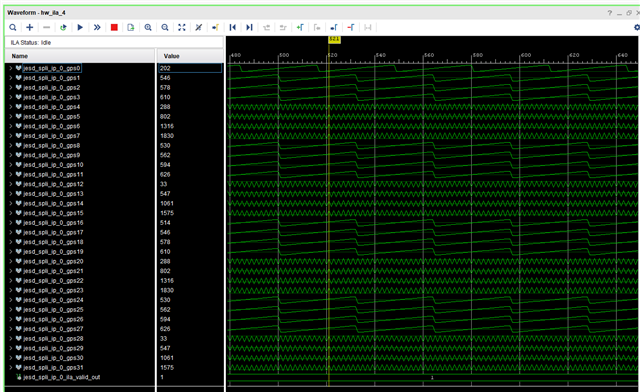Expand the jesd_spli_ip_0_gps31 signal bus

click(x=11, y=368)
